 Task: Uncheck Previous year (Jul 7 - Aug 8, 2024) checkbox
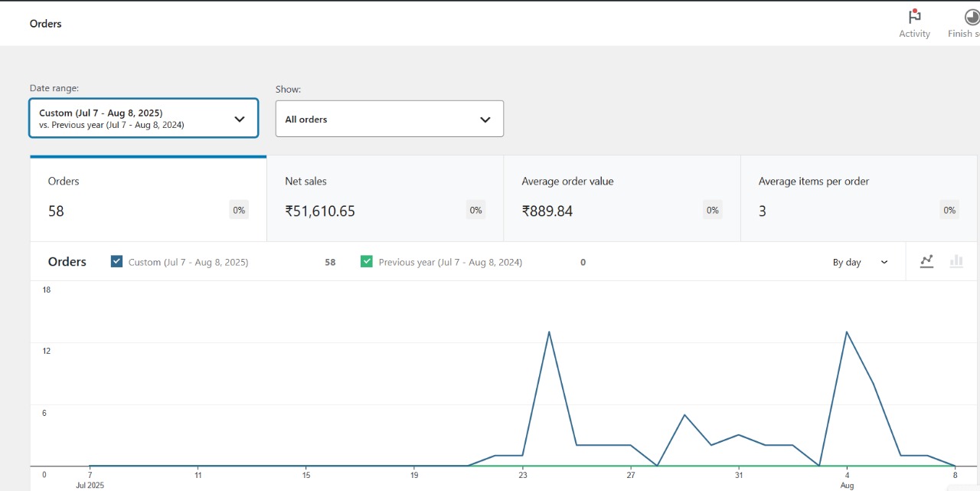(x=367, y=261)
